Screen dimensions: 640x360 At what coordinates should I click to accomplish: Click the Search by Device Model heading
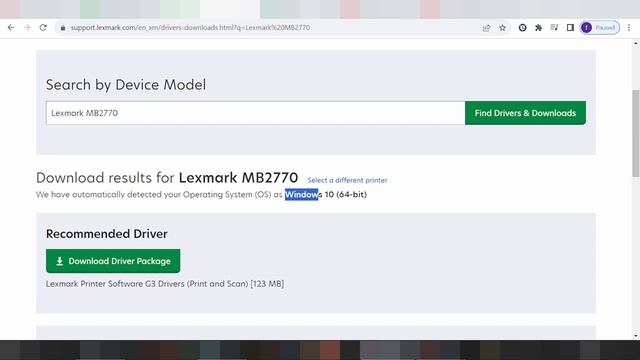(x=126, y=85)
